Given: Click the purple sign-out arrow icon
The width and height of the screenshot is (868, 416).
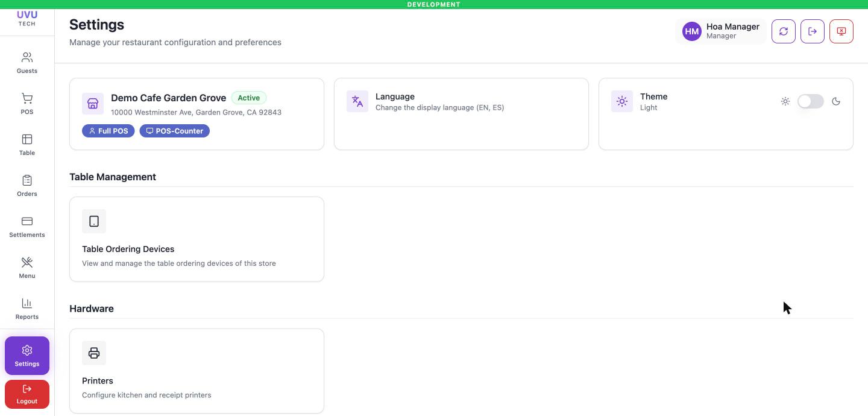Looking at the screenshot, I should click(x=813, y=31).
